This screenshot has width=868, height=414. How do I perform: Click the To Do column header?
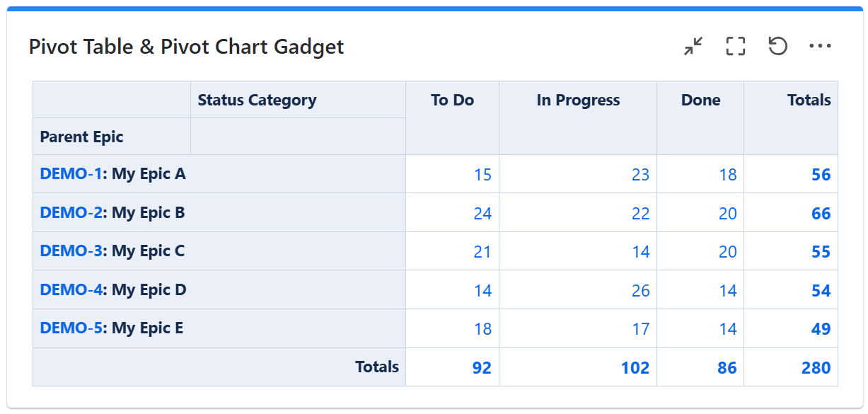[x=452, y=100]
